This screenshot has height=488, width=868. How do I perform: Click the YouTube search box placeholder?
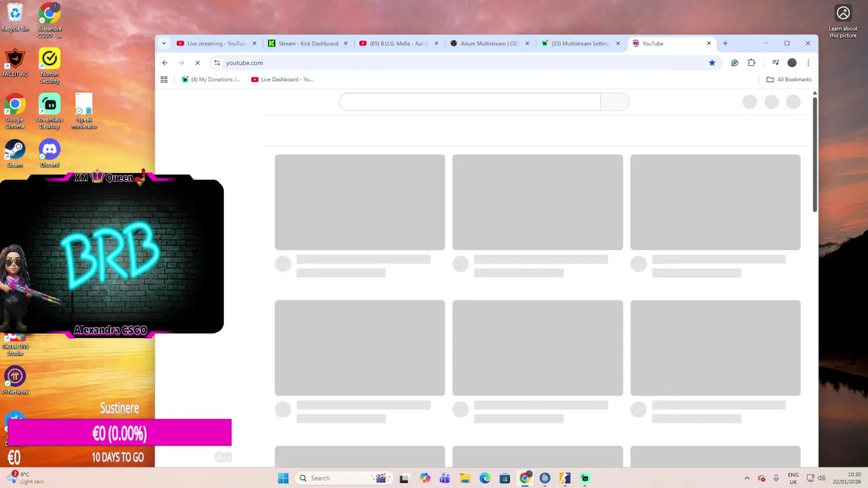469,102
